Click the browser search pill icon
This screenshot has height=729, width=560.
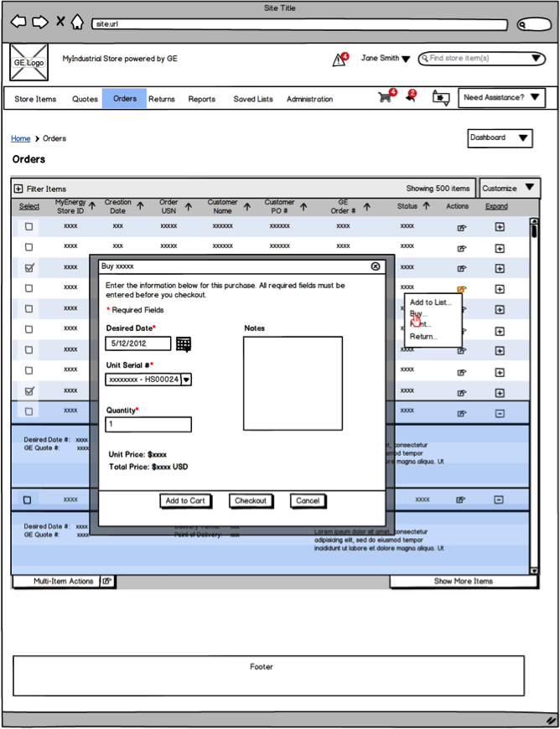[x=534, y=24]
